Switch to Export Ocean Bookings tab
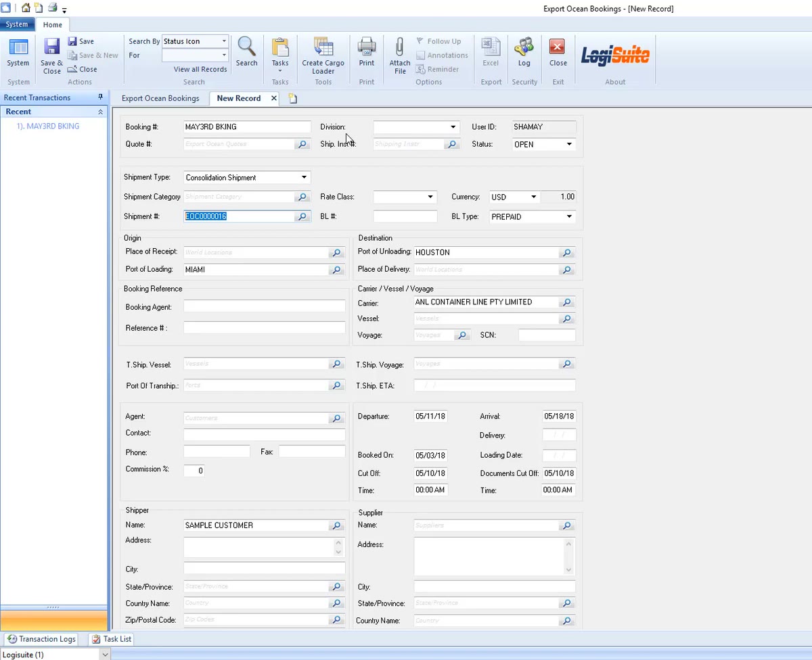812x660 pixels. pos(160,99)
